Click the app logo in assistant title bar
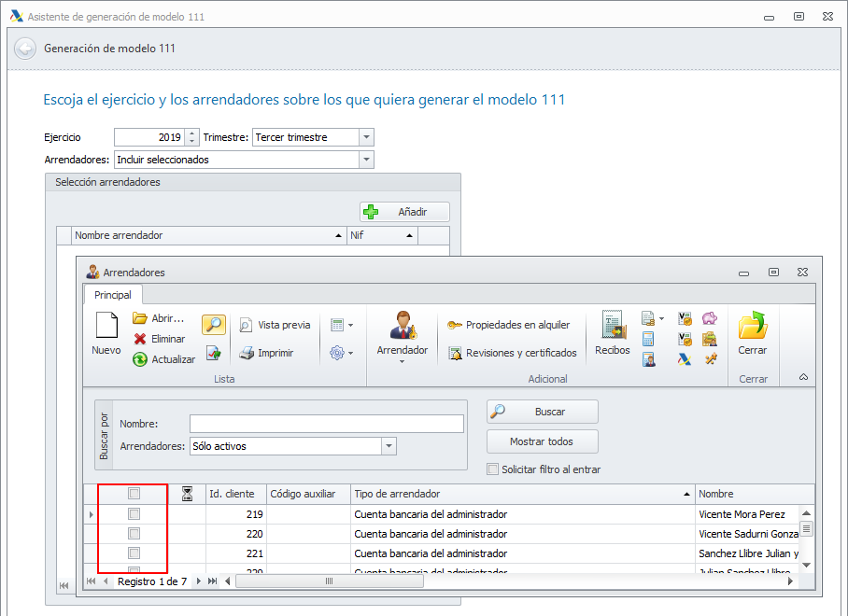This screenshot has width=848, height=616. point(17,16)
